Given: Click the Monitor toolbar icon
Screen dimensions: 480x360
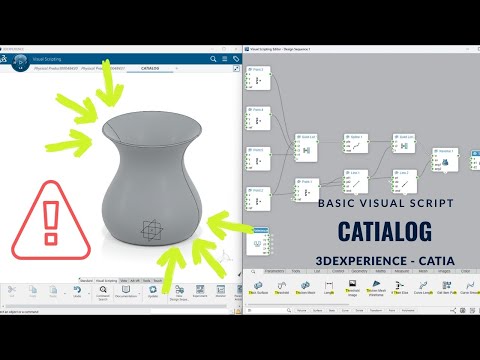Looking at the screenshot, I should (x=221, y=289).
